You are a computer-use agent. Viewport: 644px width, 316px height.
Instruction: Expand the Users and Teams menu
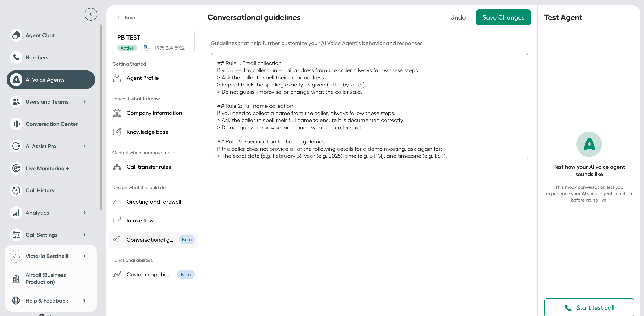pyautogui.click(x=47, y=101)
